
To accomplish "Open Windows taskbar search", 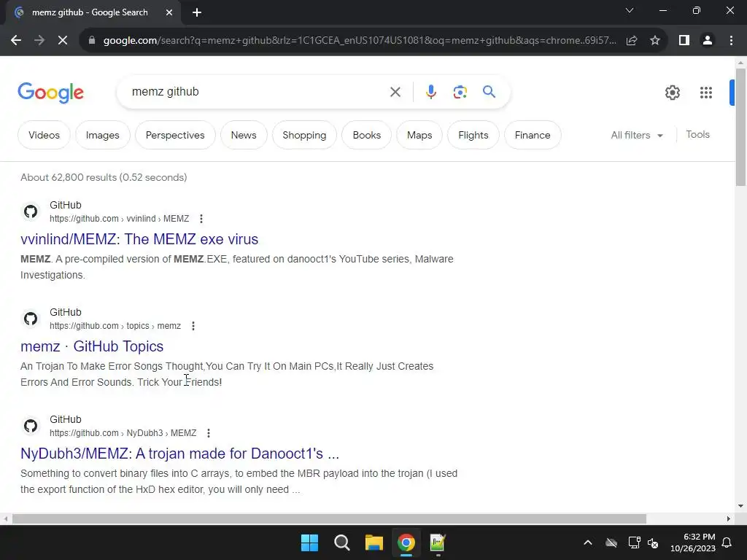I will point(341,542).
